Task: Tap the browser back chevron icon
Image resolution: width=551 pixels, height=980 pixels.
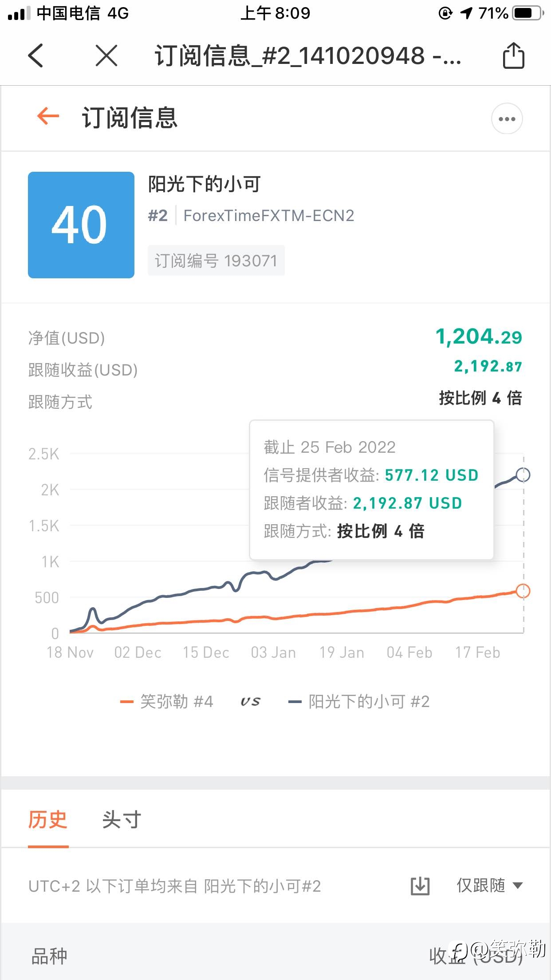Action: click(x=35, y=56)
